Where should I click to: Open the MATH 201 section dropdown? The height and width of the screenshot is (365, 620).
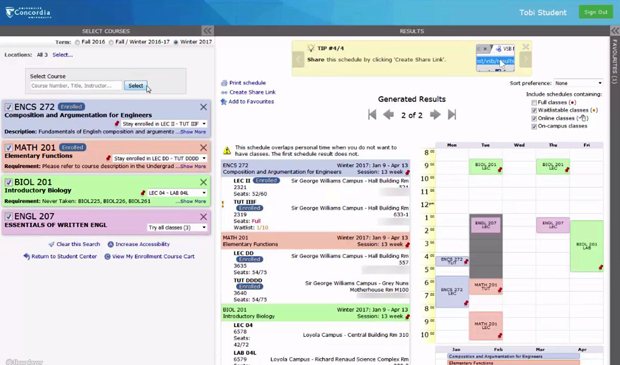(x=159, y=158)
